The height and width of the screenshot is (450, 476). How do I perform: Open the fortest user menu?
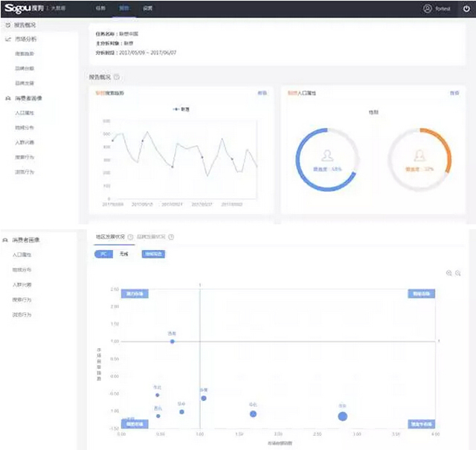[x=443, y=9]
